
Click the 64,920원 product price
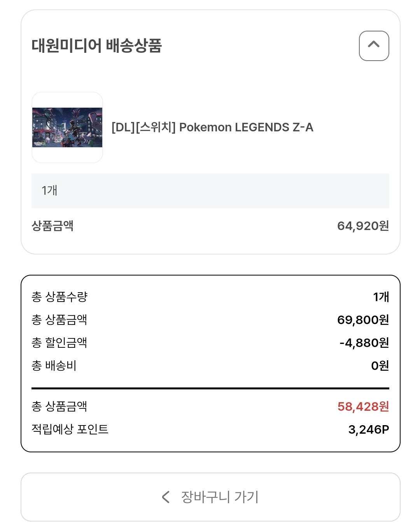pyautogui.click(x=363, y=226)
